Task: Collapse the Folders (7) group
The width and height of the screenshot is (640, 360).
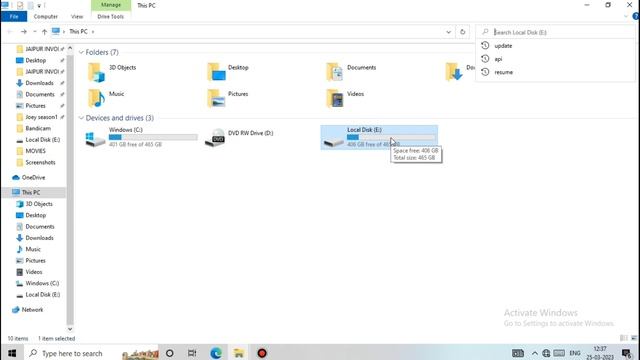Action: [x=81, y=52]
